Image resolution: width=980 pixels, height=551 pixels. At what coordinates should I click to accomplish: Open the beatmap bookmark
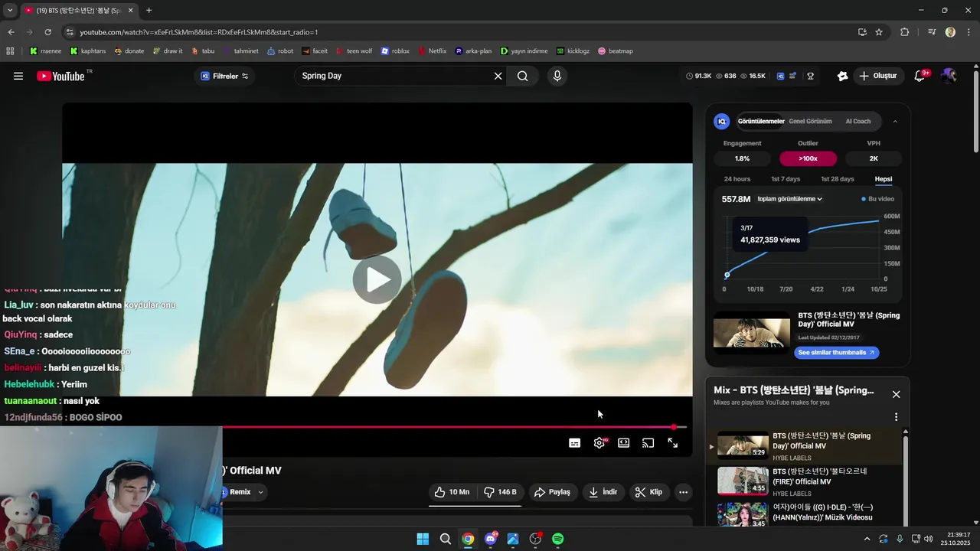tap(616, 51)
